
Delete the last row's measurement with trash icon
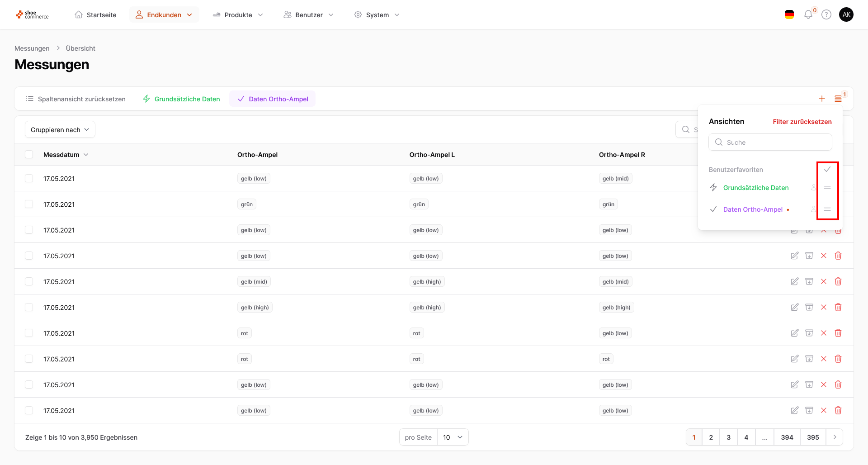pyautogui.click(x=838, y=410)
